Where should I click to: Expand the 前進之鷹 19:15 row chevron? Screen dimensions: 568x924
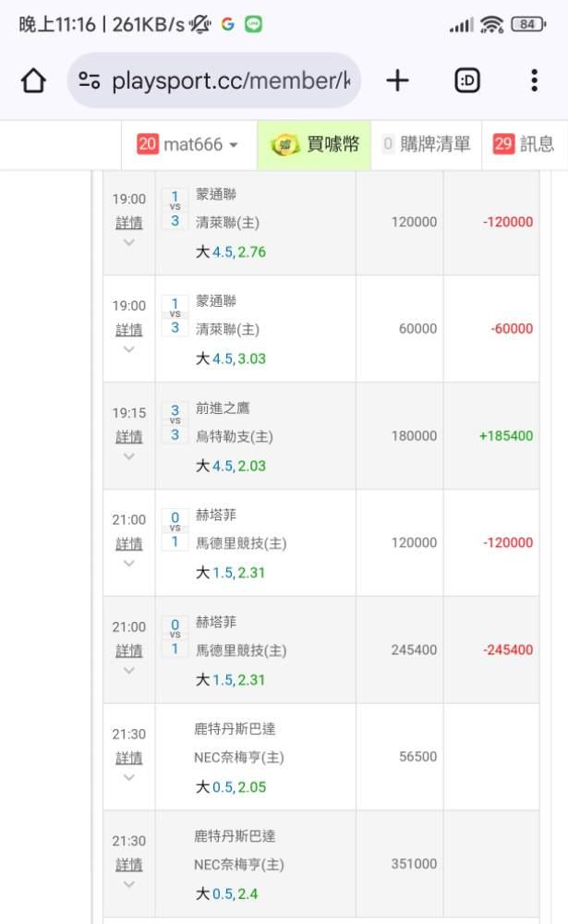128,456
